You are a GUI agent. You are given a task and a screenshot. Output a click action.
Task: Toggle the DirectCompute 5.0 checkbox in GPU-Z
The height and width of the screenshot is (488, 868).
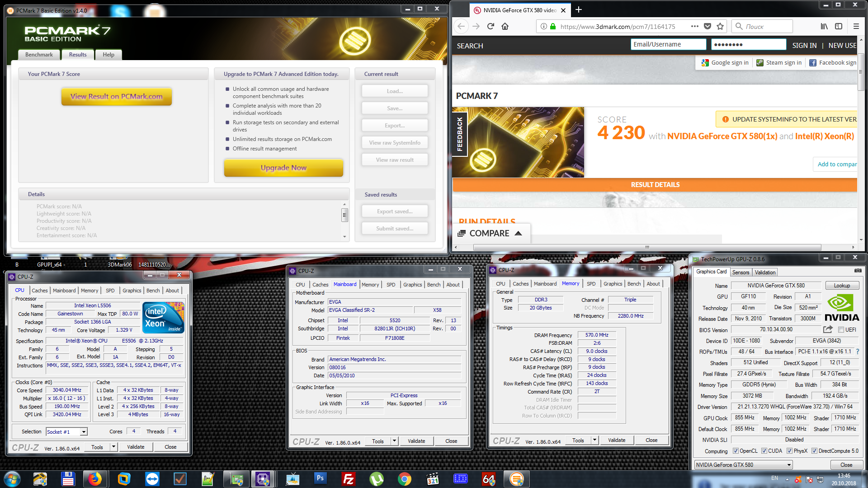coord(814,451)
